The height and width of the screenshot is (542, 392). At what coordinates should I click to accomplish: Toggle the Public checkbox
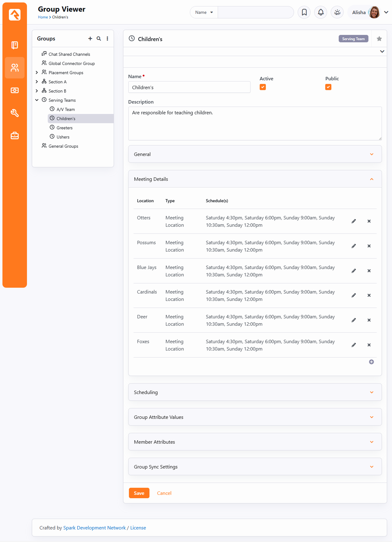coord(328,87)
